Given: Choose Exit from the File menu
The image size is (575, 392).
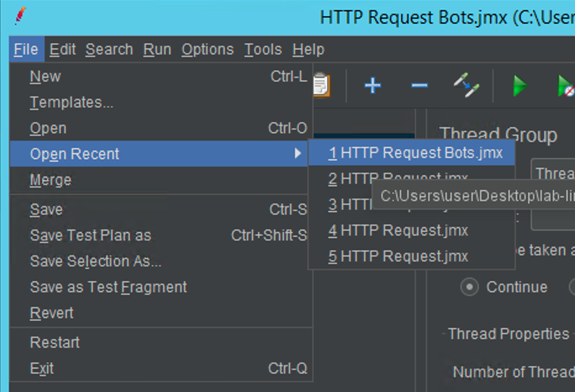Looking at the screenshot, I should pyautogui.click(x=162, y=368).
